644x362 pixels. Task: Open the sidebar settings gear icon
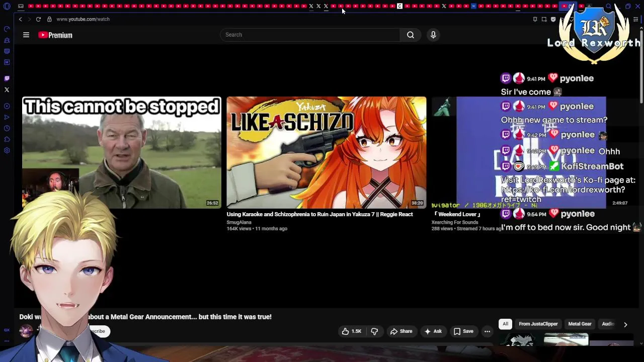click(x=7, y=150)
